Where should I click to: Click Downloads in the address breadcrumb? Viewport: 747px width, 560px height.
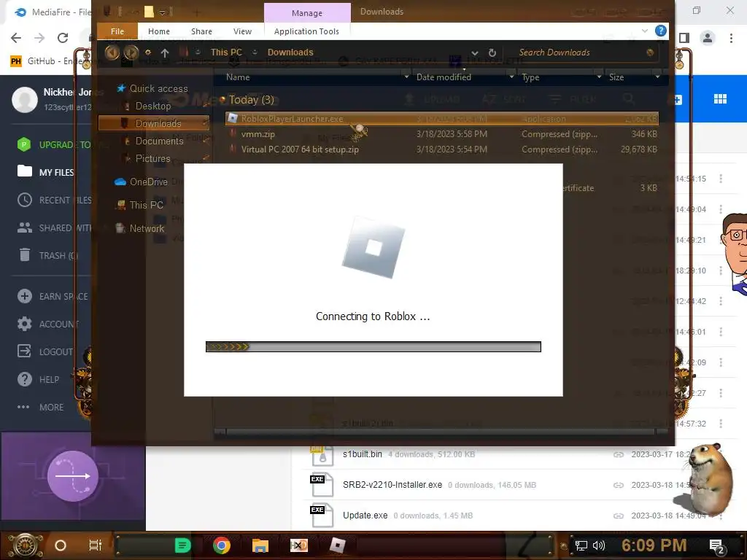click(290, 52)
